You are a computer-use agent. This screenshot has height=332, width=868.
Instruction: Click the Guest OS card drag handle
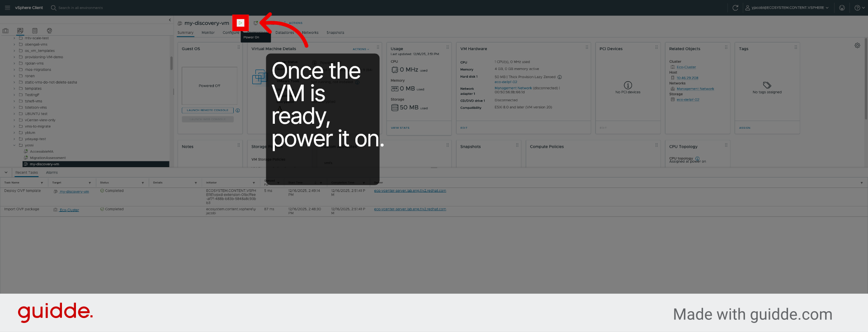point(239,47)
